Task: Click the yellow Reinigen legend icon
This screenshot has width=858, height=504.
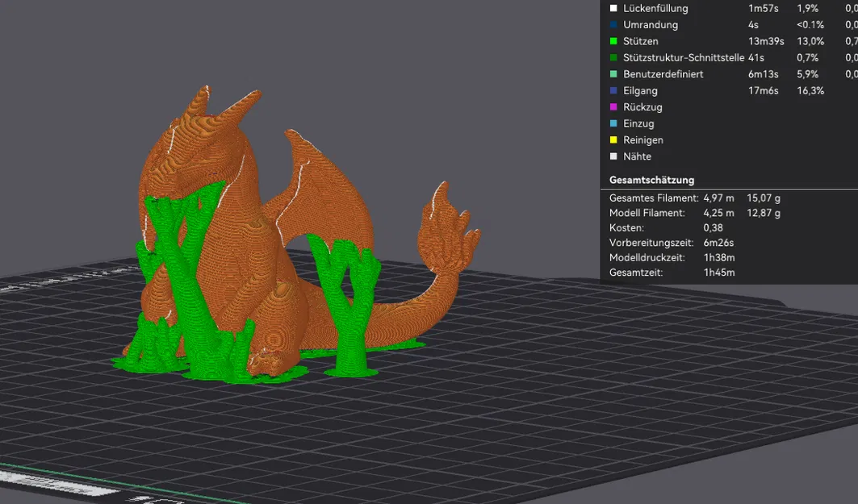Action: [613, 140]
